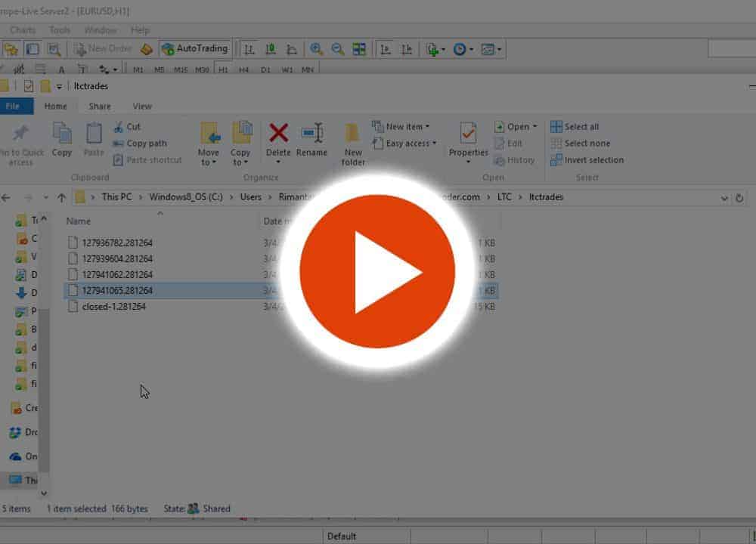The image size is (756, 544).
Task: Sort files by the Name column header
Action: click(79, 221)
